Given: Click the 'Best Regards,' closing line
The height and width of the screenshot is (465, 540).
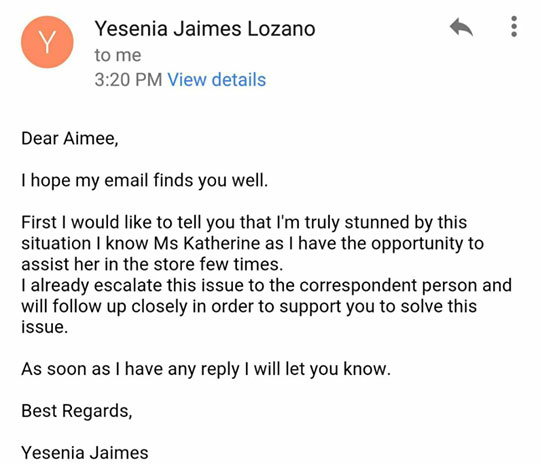Looking at the screenshot, I should (x=77, y=411).
